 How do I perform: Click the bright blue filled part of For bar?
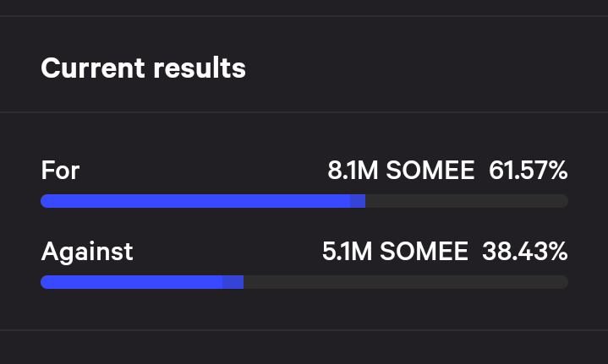tap(195, 201)
